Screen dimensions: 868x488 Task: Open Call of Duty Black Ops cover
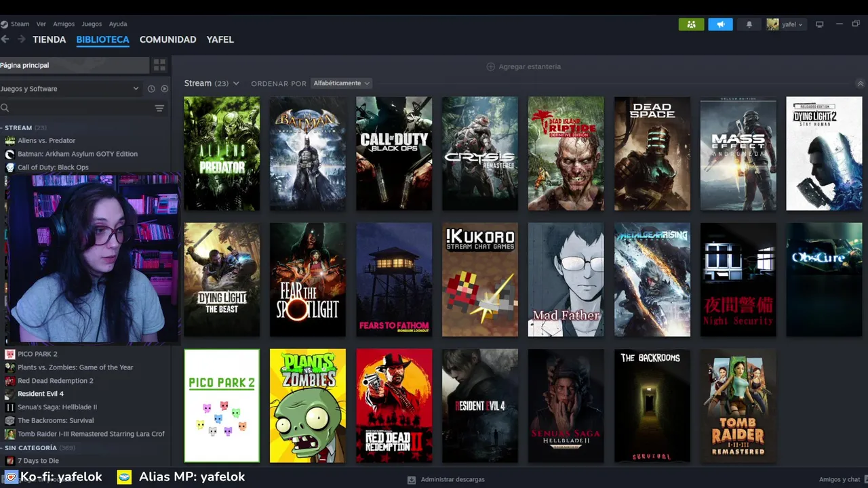(394, 153)
